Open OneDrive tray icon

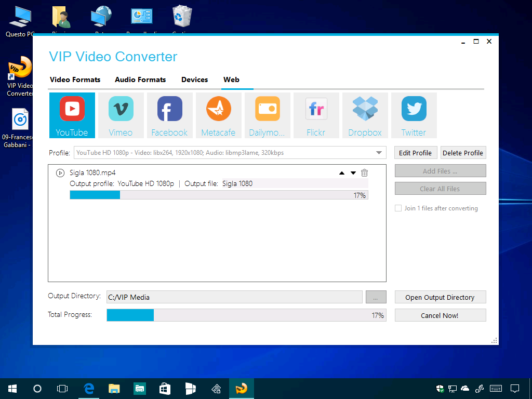[x=465, y=389]
